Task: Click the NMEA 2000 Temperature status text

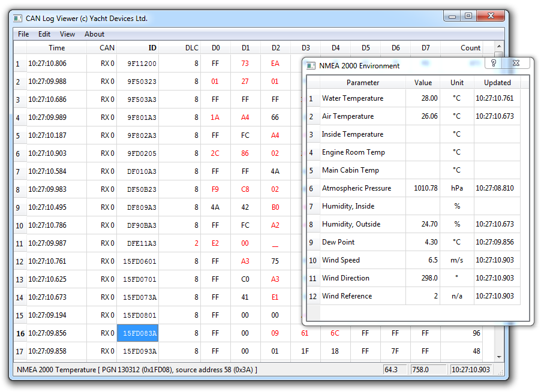Action: pos(137,370)
